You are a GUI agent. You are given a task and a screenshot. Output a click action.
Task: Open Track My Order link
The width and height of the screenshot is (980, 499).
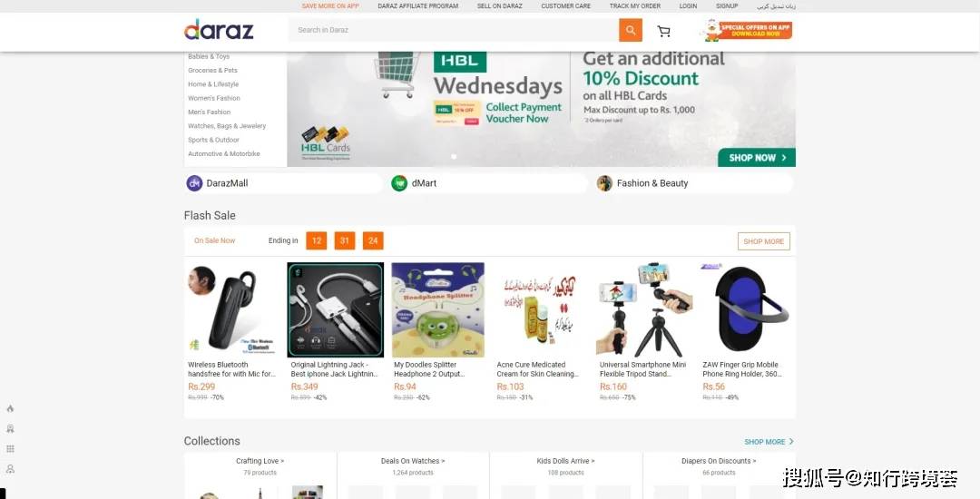[635, 5]
